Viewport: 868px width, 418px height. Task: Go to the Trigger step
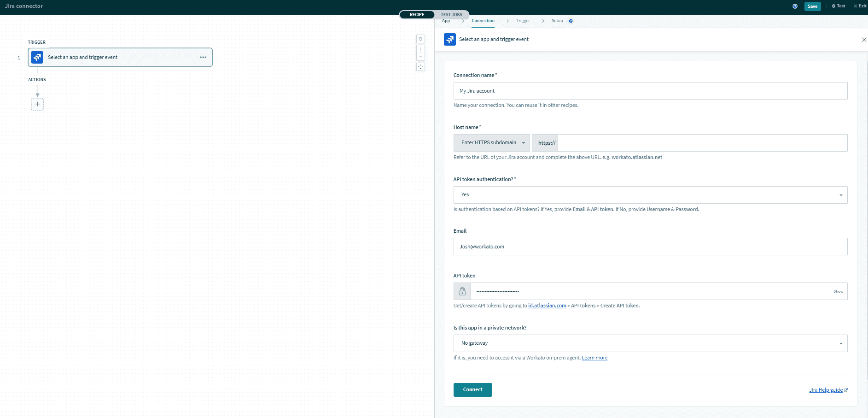(x=523, y=21)
